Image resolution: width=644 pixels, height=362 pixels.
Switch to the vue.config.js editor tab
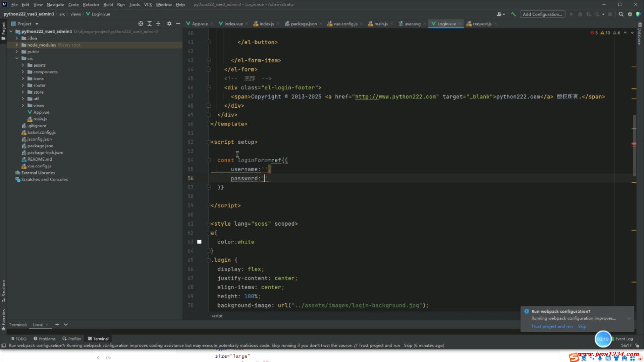(x=345, y=24)
